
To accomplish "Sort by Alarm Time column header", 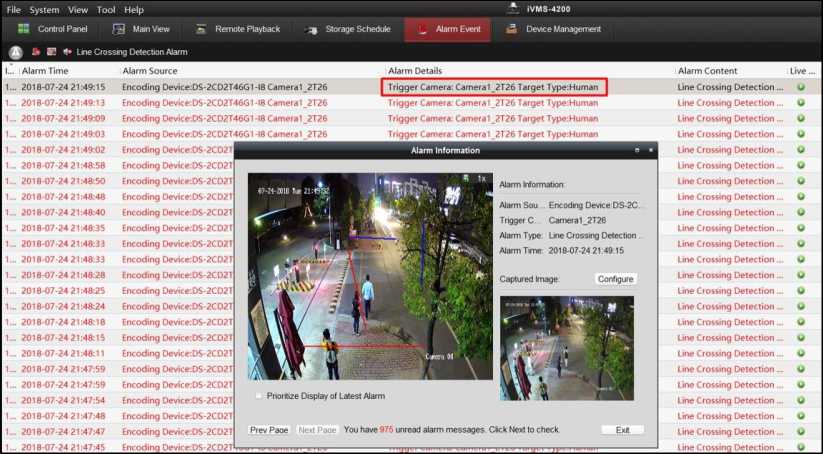I will 45,71.
